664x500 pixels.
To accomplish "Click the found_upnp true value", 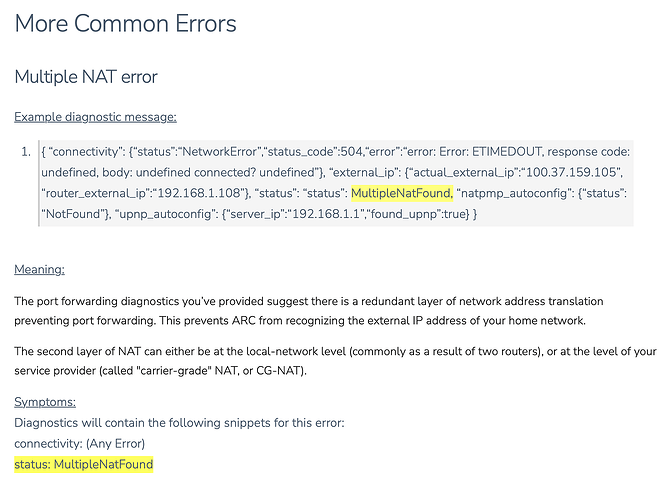I will (x=455, y=214).
